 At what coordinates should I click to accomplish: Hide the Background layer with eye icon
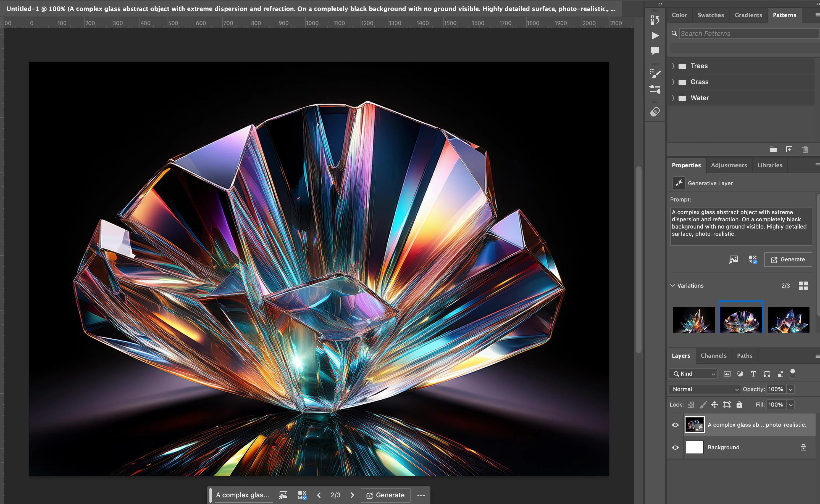[675, 447]
